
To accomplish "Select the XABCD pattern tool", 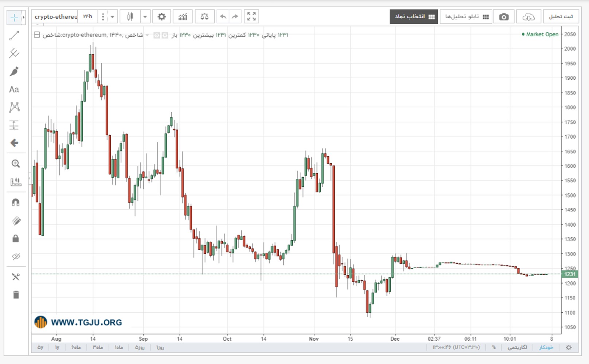I will 14,107.
